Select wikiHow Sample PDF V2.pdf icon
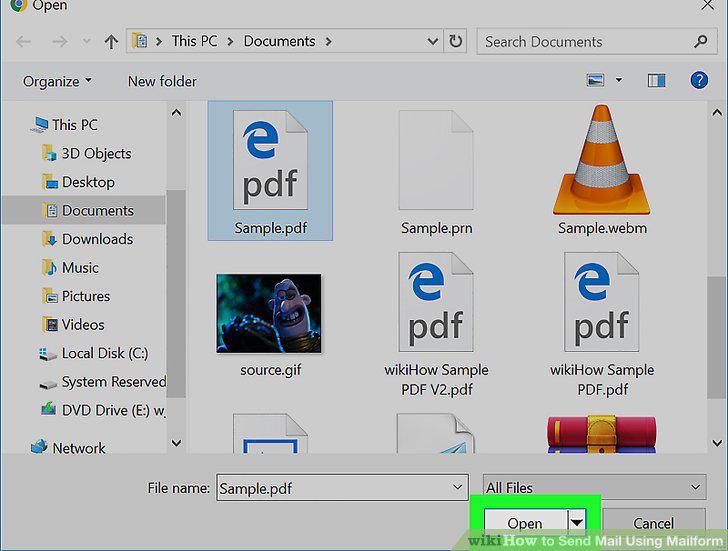The image size is (728, 551). coord(436,302)
